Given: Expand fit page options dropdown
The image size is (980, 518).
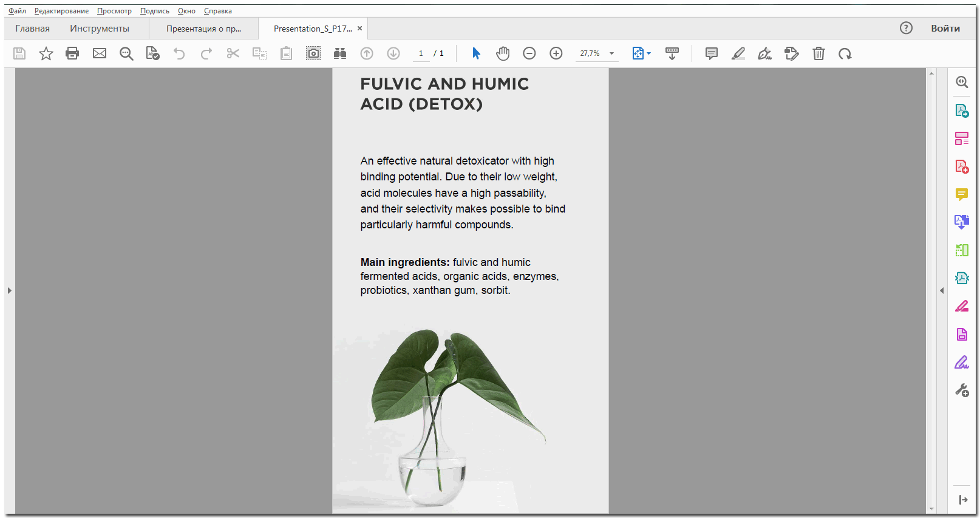Looking at the screenshot, I should [648, 53].
